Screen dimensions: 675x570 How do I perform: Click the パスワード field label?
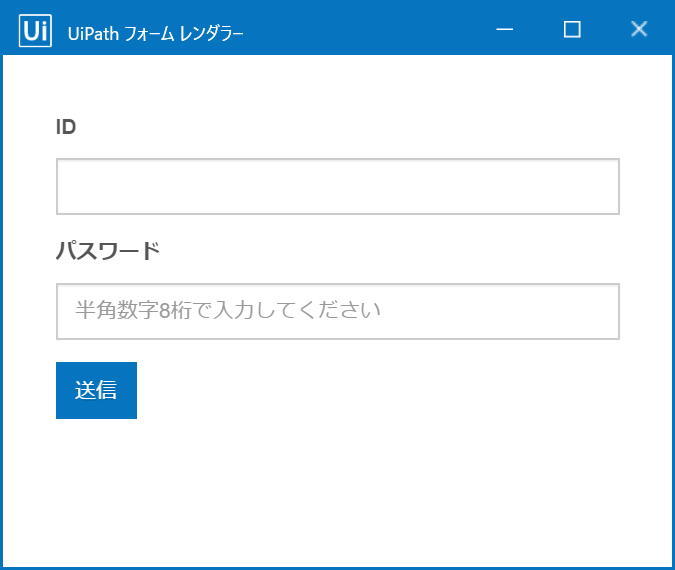click(108, 251)
